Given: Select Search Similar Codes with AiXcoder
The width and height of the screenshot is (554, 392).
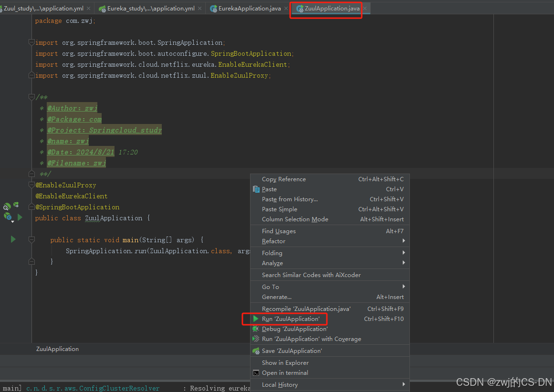Looking at the screenshot, I should 330,275.
